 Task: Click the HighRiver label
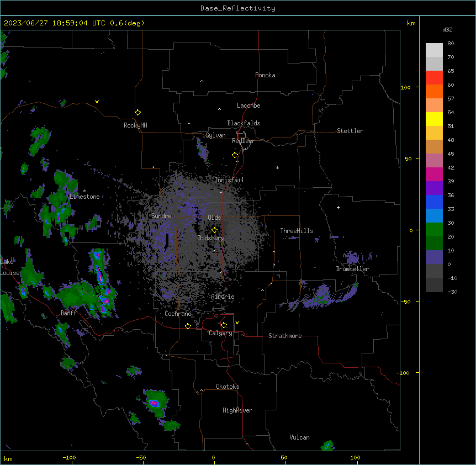237,410
